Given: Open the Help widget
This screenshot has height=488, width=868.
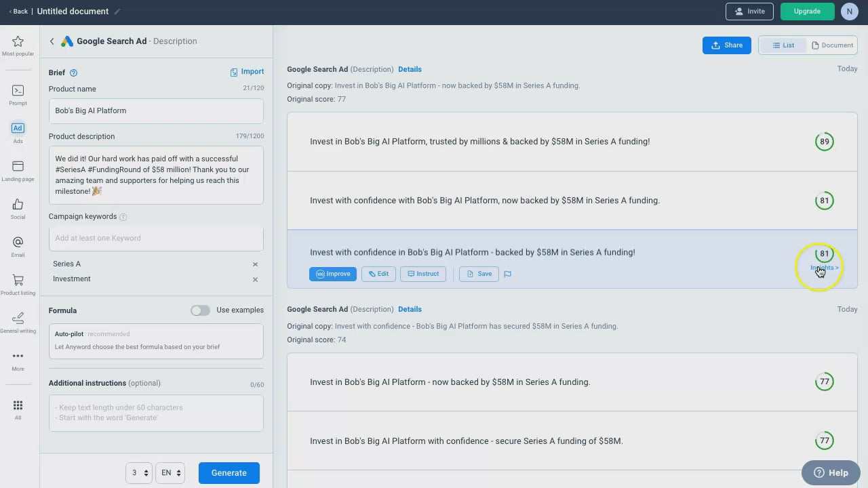Looking at the screenshot, I should click(831, 473).
